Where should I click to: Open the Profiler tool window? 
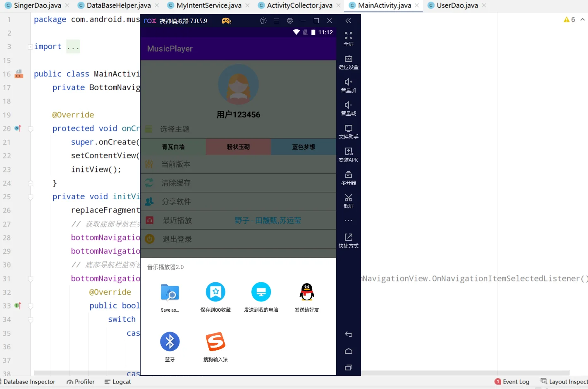[x=81, y=382]
